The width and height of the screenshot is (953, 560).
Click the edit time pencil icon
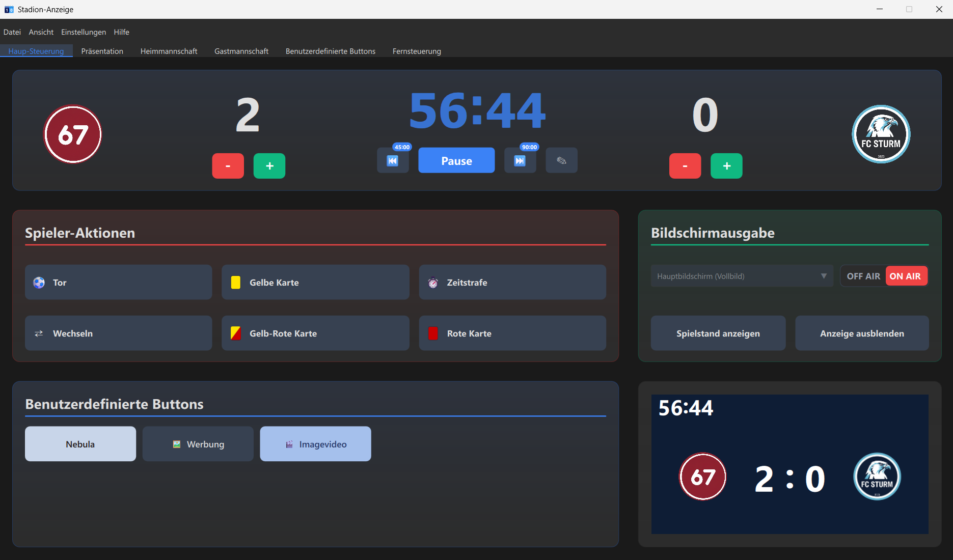(561, 161)
